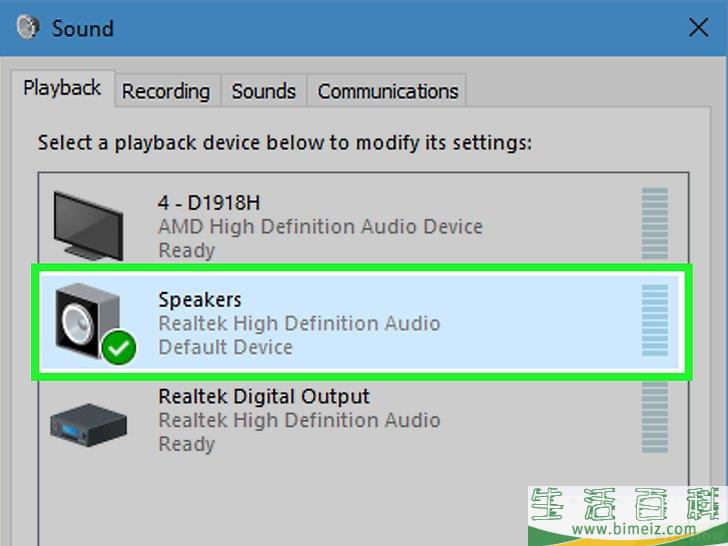Open the Recording tab
The image size is (728, 546).
166,91
